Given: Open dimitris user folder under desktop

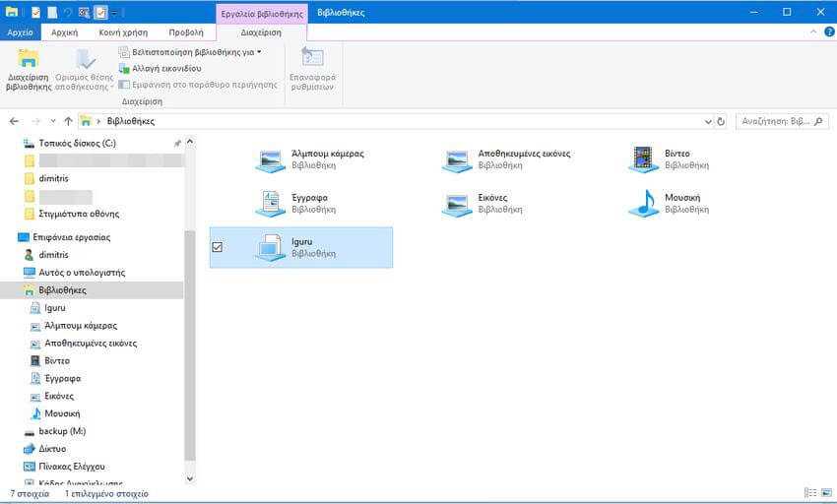Looking at the screenshot, I should tap(46, 255).
